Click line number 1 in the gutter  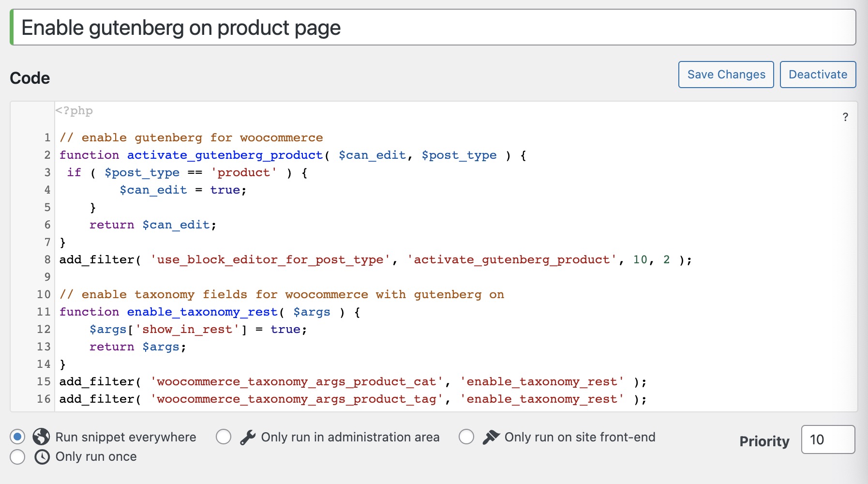[47, 137]
